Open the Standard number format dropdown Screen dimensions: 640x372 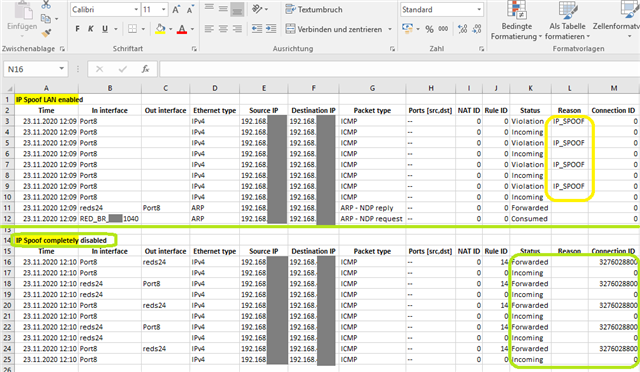479,9
